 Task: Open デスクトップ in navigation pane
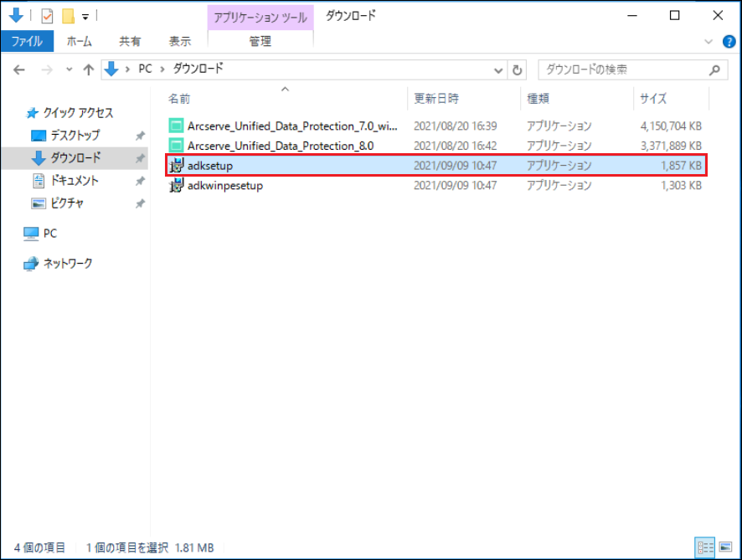(x=75, y=136)
